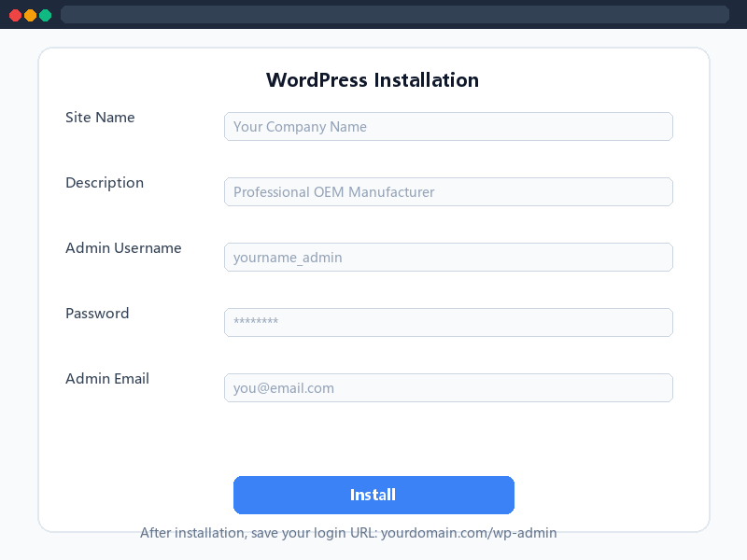This screenshot has height=560, width=747.
Task: Click the Description label
Action: tap(105, 183)
